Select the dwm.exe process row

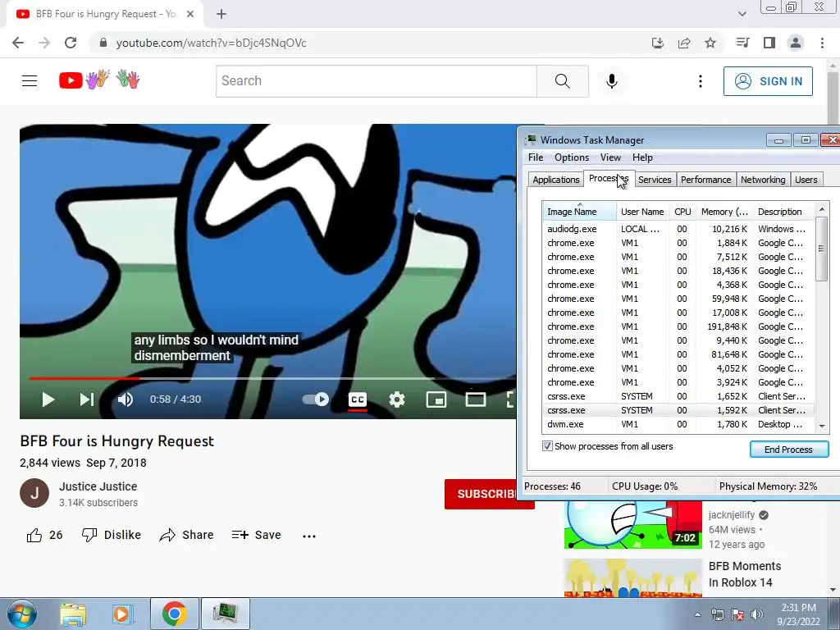pyautogui.click(x=678, y=424)
